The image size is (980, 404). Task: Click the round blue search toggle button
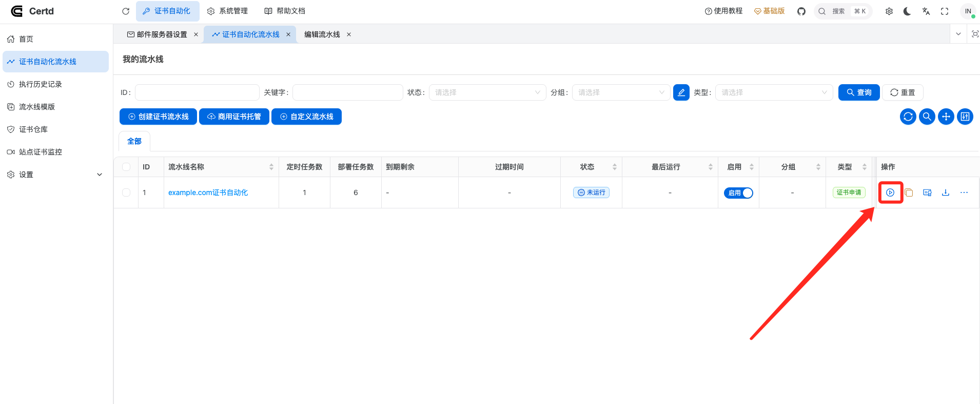point(927,117)
